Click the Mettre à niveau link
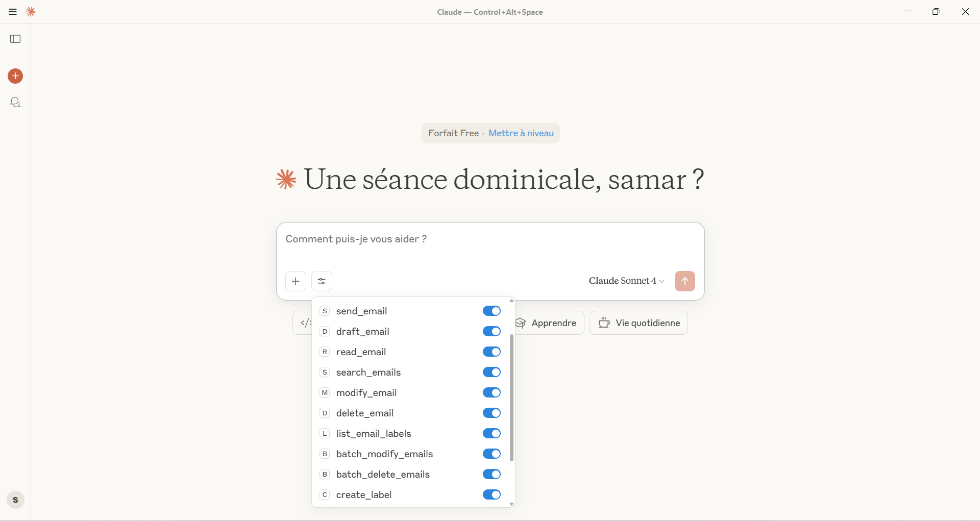 click(521, 133)
